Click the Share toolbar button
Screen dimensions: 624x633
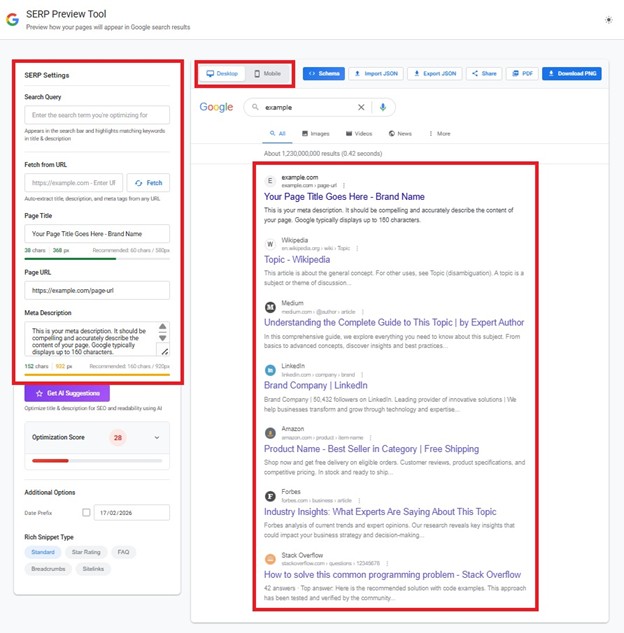[x=484, y=74]
